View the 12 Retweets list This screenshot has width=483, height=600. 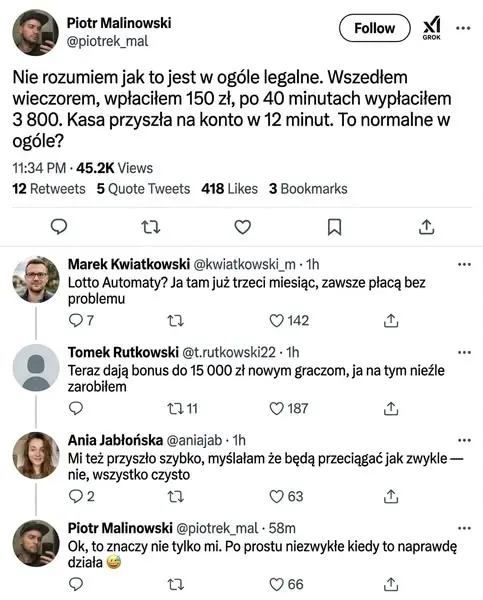pos(49,189)
